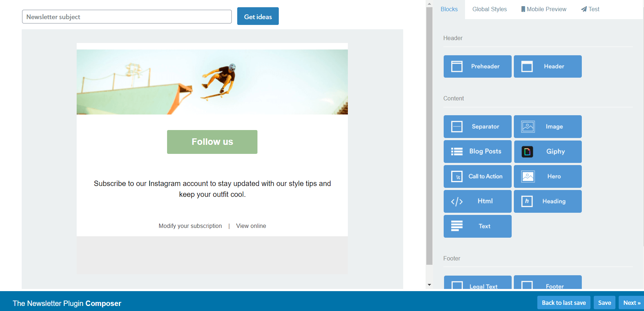This screenshot has height=311, width=644.
Task: Insert a Giphy block
Action: coord(547,151)
